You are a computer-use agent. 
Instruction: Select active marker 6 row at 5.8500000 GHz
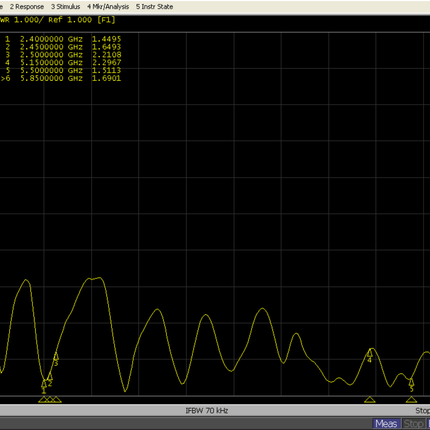click(61, 78)
